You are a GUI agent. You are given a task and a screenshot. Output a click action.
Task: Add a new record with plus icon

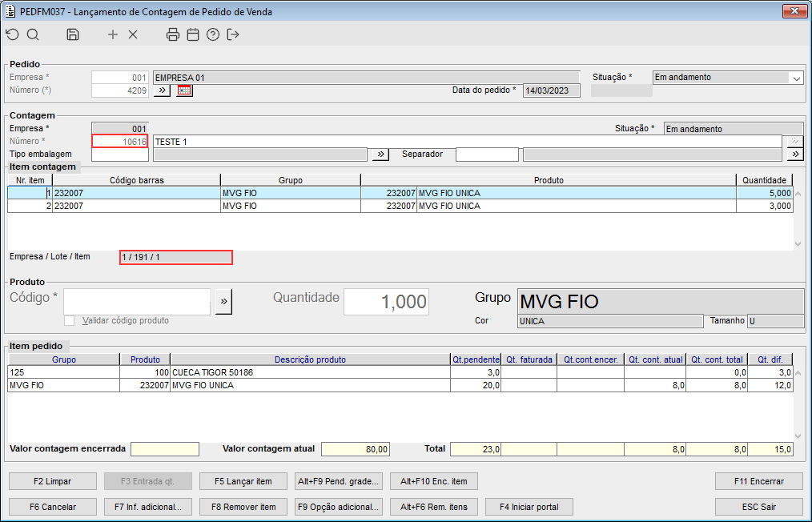click(113, 34)
